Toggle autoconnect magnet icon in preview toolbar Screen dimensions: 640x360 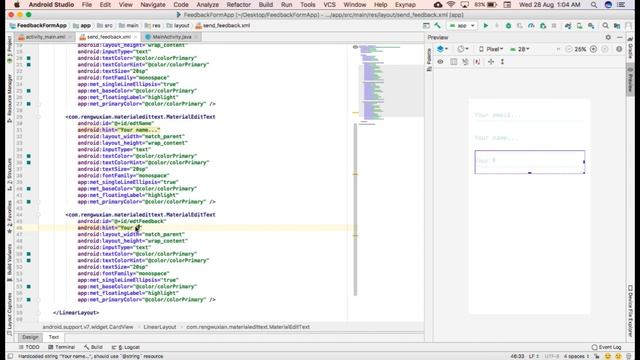pos(465,62)
